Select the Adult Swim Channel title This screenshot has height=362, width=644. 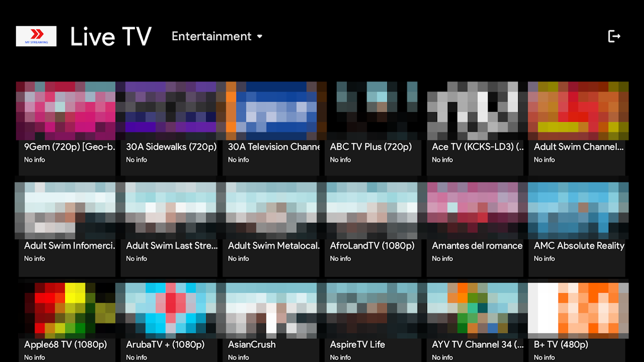point(579,147)
